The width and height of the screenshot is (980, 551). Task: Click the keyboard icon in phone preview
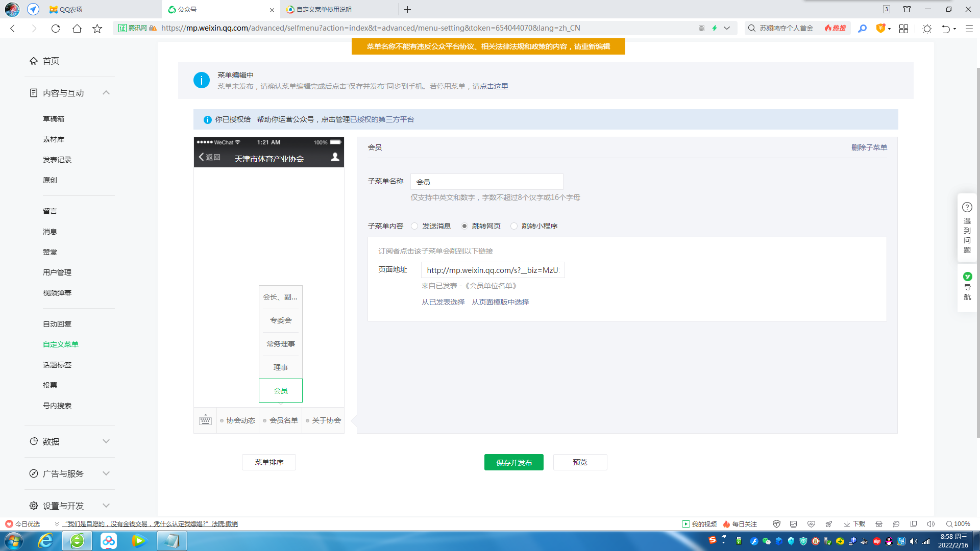point(205,420)
